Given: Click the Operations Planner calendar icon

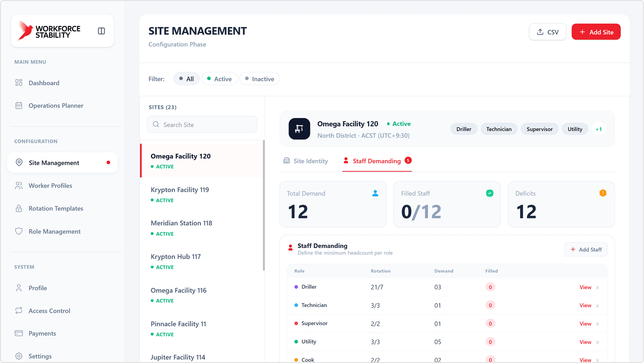Looking at the screenshot, I should (19, 106).
